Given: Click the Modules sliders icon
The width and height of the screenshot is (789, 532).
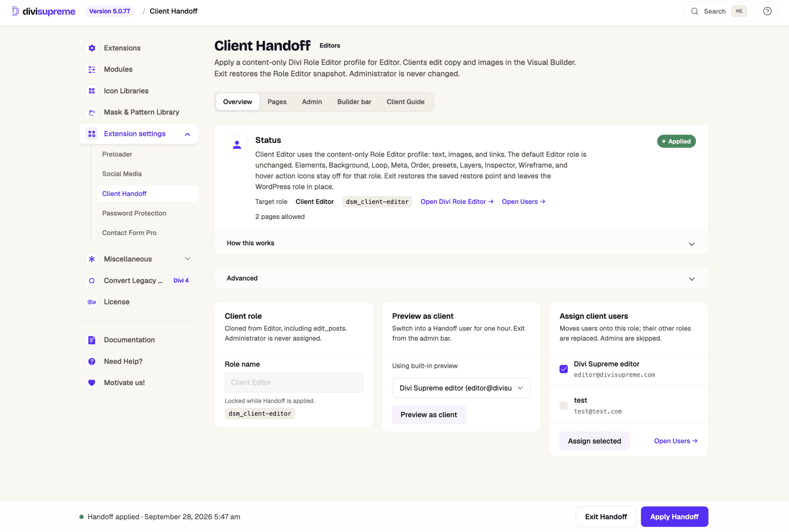Looking at the screenshot, I should (92, 70).
